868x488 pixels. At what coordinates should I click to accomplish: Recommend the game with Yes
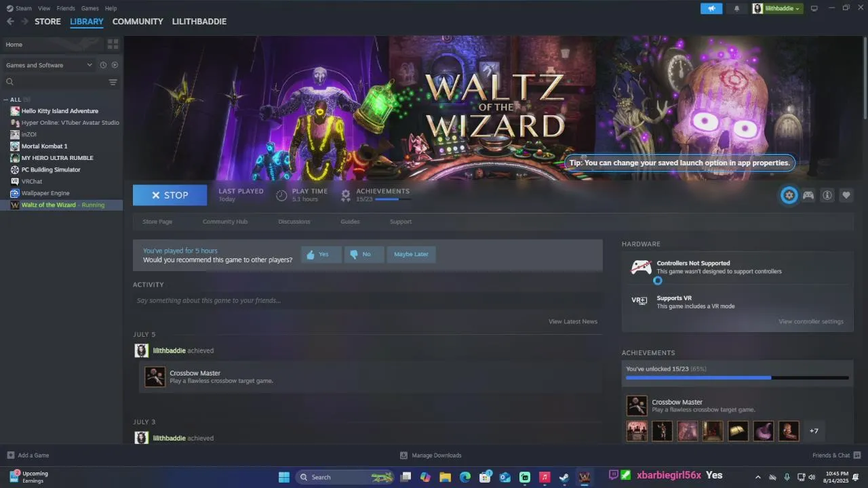(321, 254)
